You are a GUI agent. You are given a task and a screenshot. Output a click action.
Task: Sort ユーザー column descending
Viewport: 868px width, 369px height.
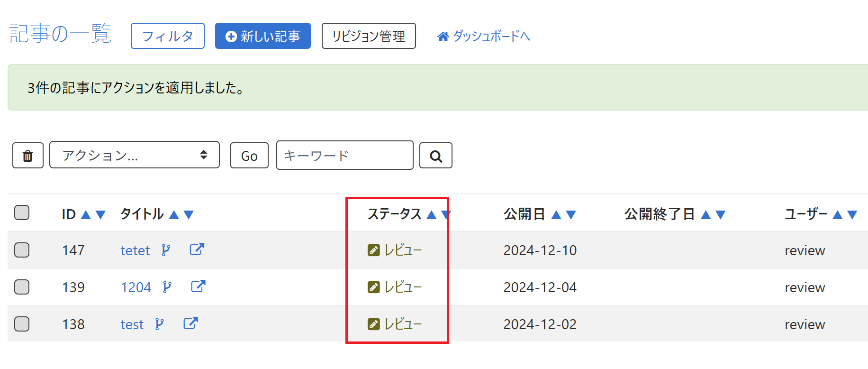[x=852, y=215]
